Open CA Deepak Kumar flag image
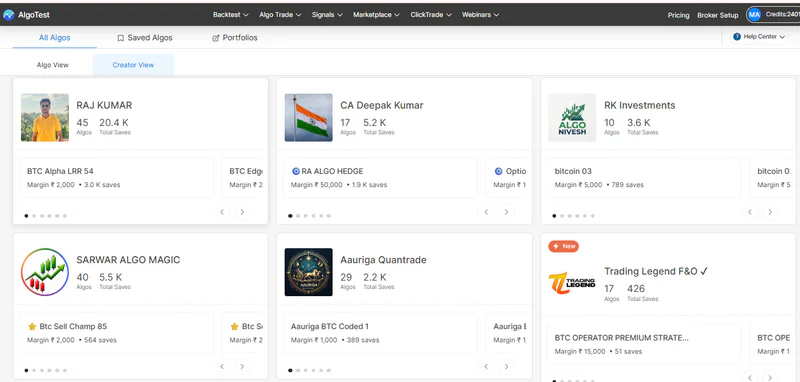Viewport: 800px width, 382px height. click(x=309, y=117)
